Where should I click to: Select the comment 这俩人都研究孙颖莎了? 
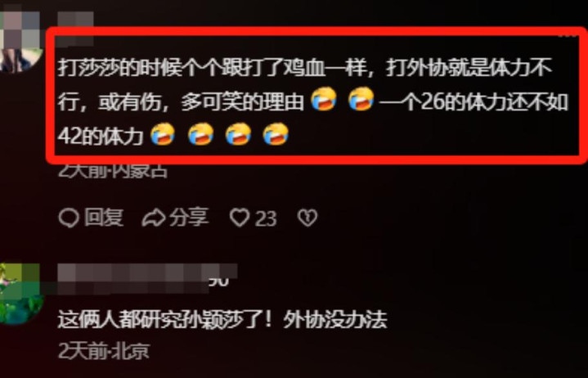(x=222, y=320)
